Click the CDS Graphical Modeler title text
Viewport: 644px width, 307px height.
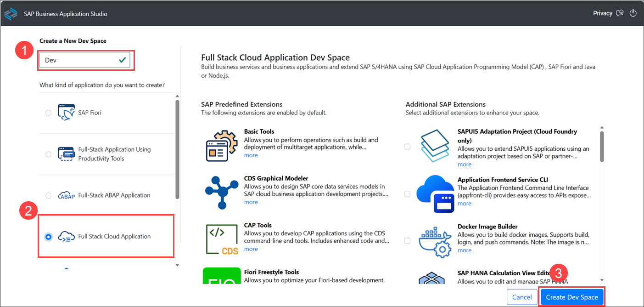276,178
